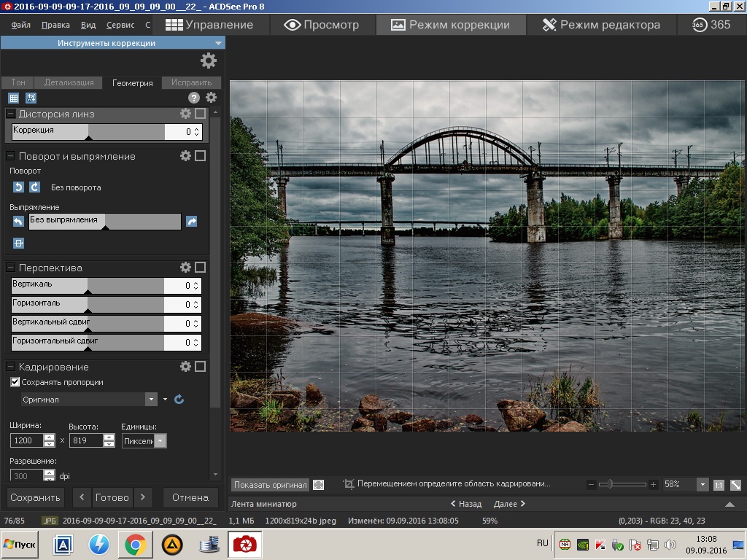Switch to Режим редактора
Viewport: 747px width, 560px height.
[x=601, y=25]
